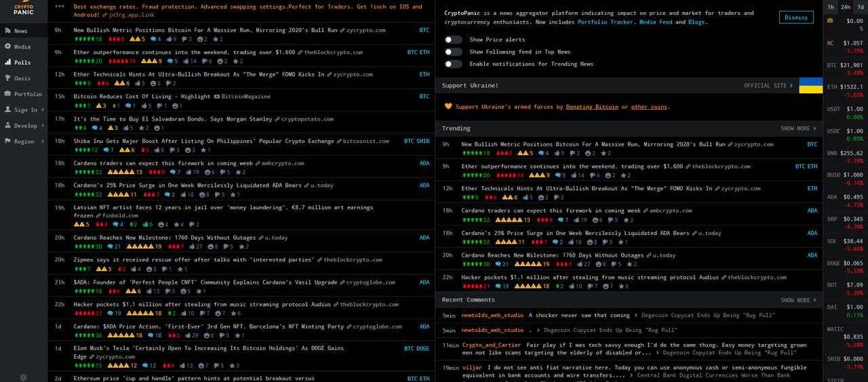Switch price ticker to 7d tab
The height and width of the screenshot is (382, 868).
click(861, 7)
